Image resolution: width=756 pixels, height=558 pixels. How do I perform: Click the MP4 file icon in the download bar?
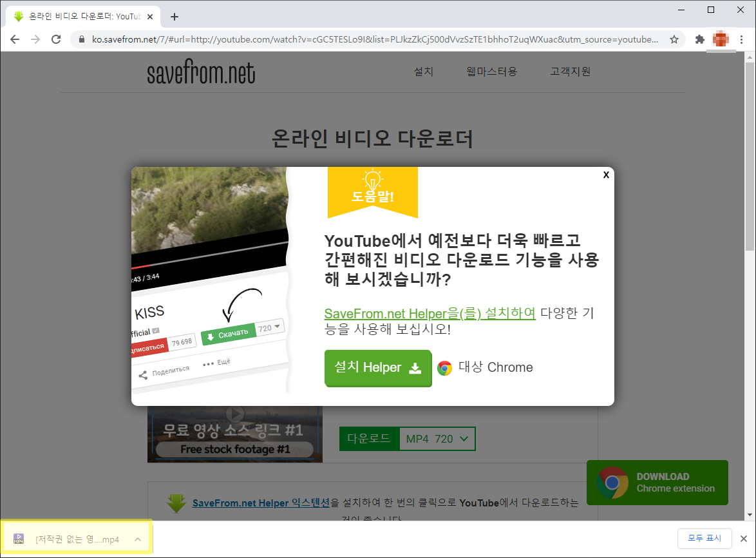pos(19,539)
